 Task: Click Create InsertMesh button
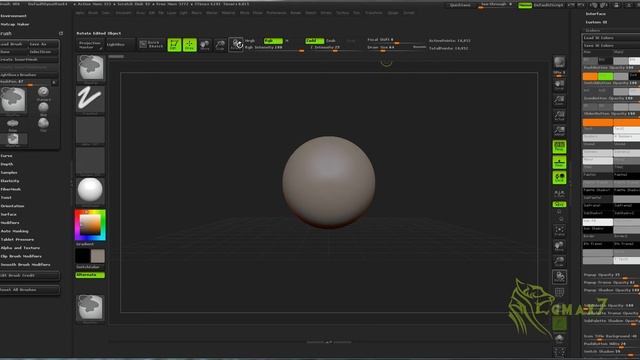29,60
